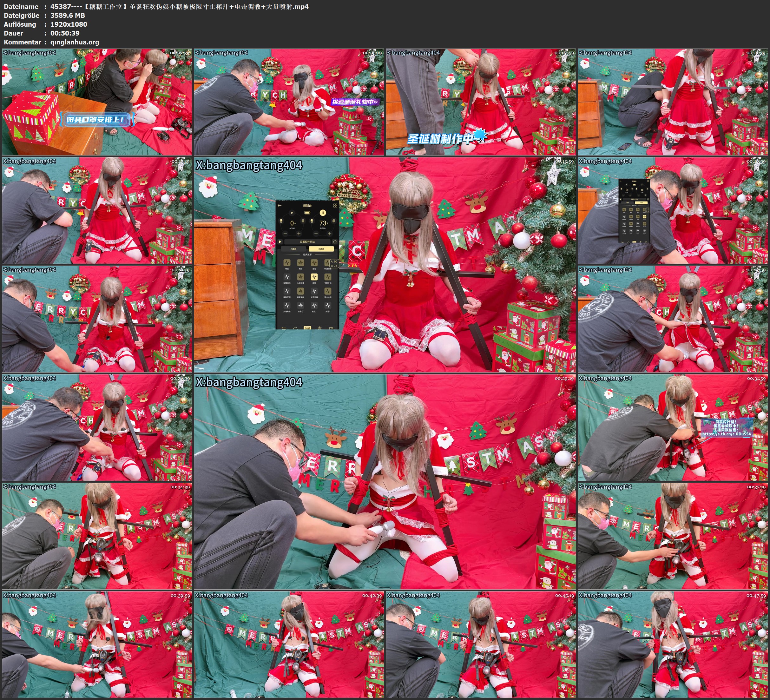770x700 pixels.
Task: Click the refresh icon beside 设置配件玩法
Action: (x=335, y=242)
